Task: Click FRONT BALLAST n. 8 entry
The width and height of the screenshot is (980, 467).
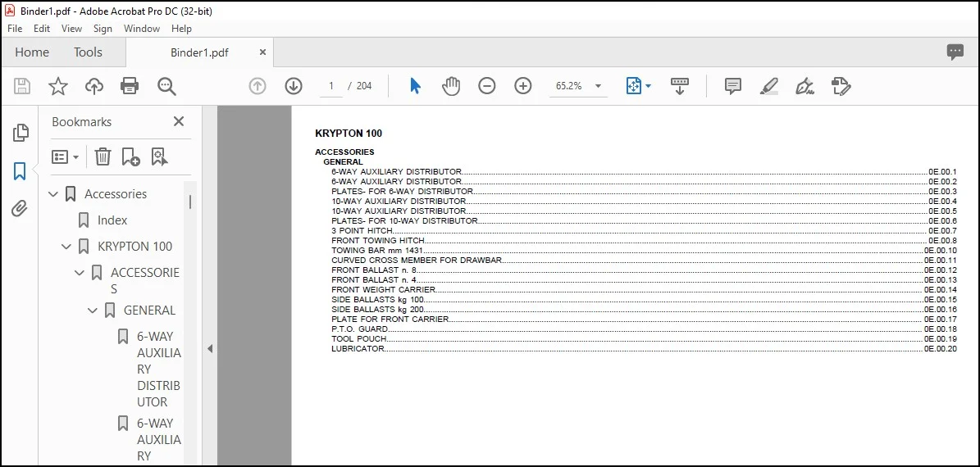Action: click(x=644, y=270)
